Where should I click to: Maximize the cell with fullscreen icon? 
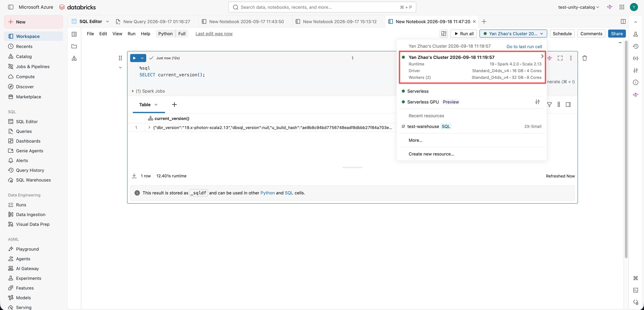560,58
